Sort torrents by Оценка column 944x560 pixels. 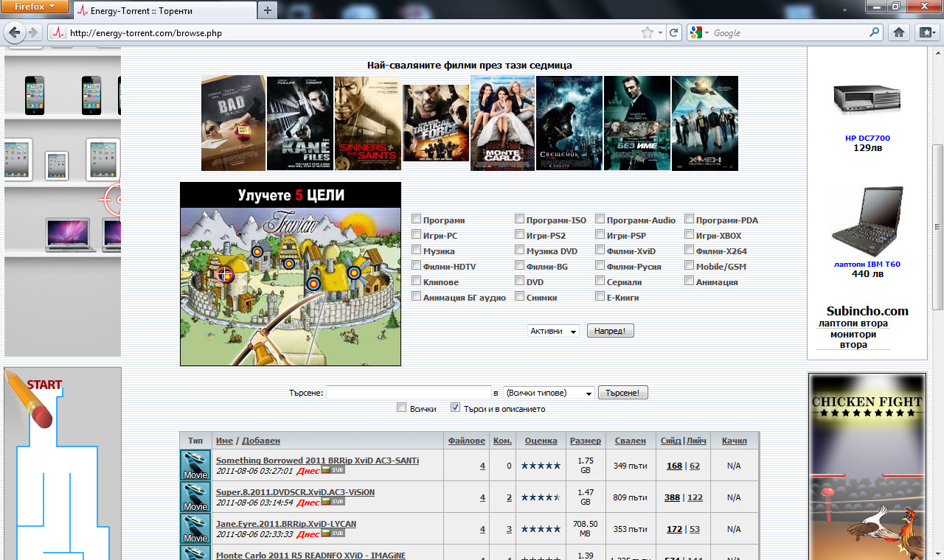541,441
